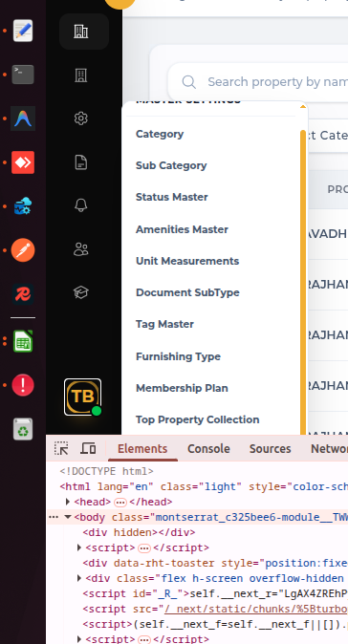Select script id _R_ line
348x644 pixels.
tap(215, 593)
